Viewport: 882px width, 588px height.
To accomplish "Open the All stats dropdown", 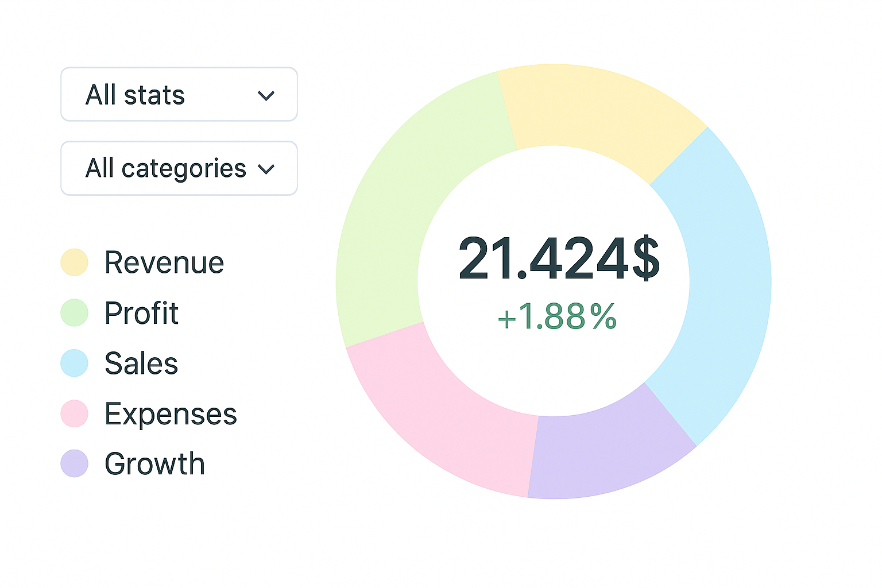I will click(179, 95).
